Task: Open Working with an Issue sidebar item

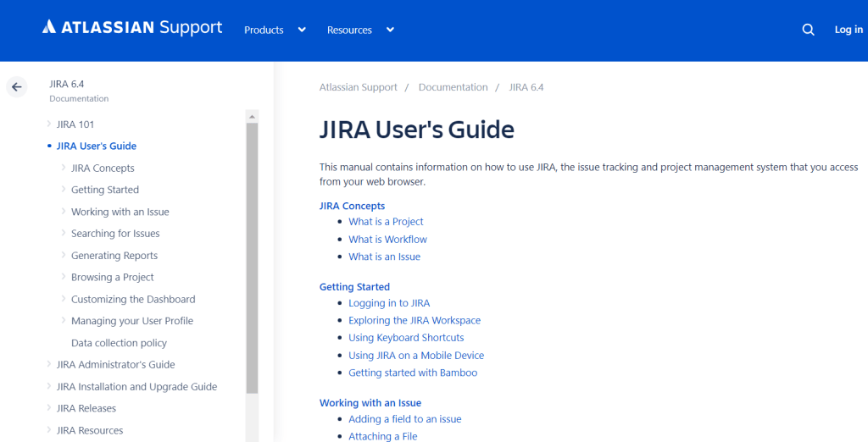Action: point(120,212)
